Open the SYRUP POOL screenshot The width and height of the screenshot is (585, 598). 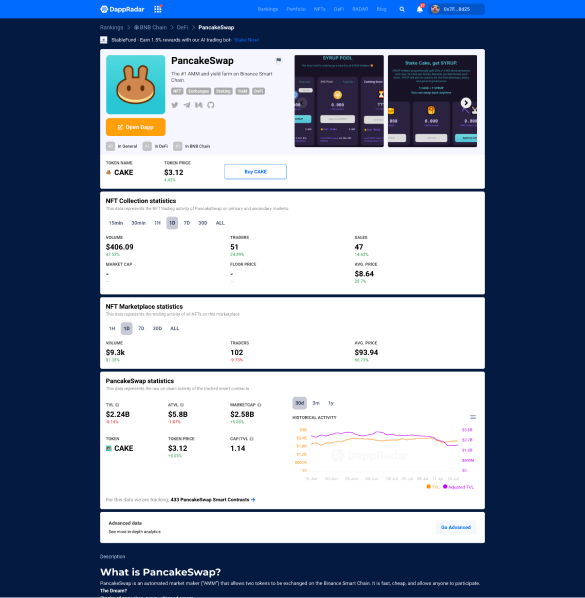(x=339, y=101)
